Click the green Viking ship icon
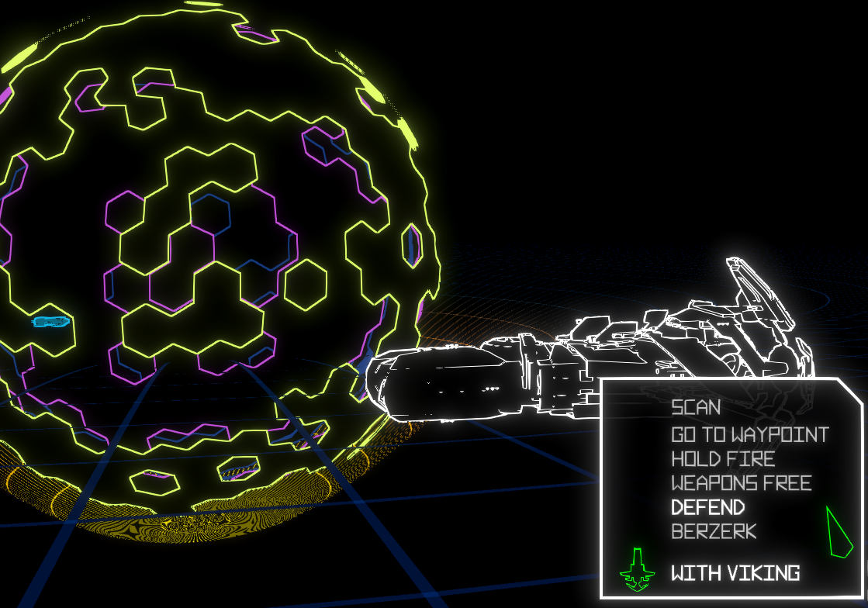 (x=638, y=570)
